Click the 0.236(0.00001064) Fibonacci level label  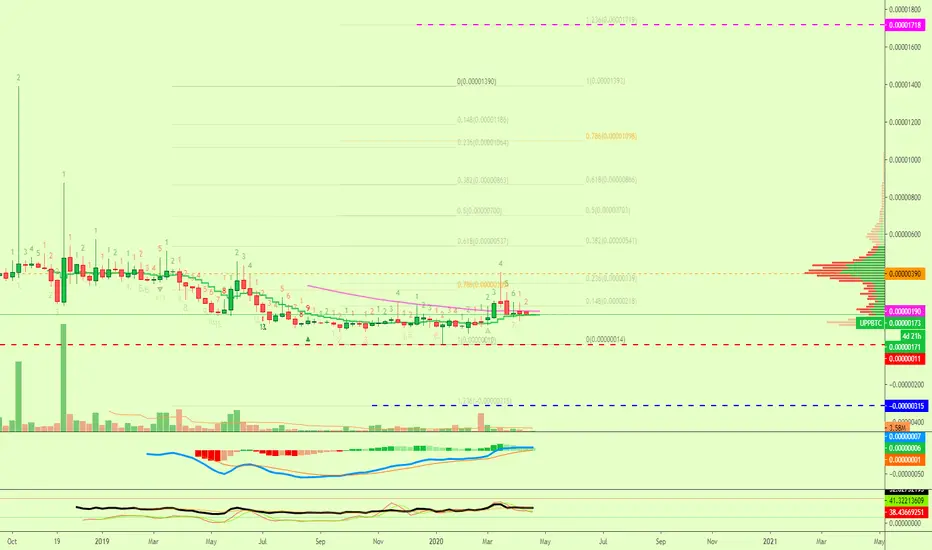coord(483,143)
